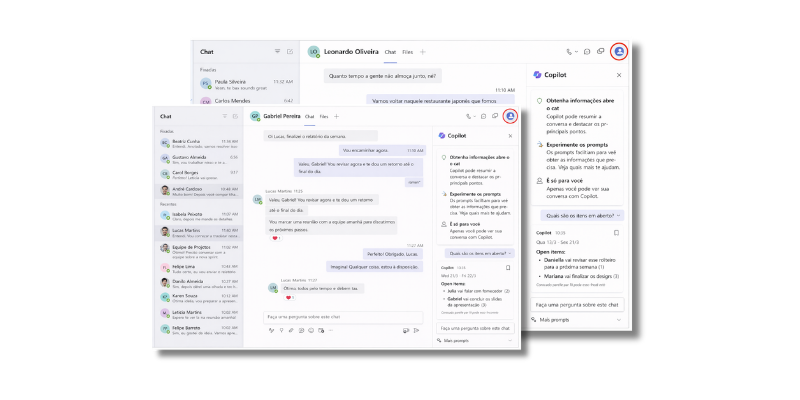800x400 pixels.
Task: Add a tab with plus in Gabriel Pereira header
Action: (336, 116)
